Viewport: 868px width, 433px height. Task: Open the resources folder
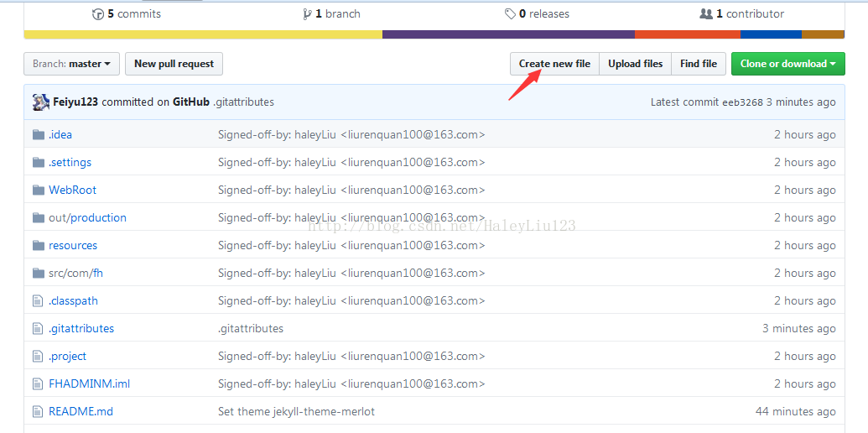(73, 245)
